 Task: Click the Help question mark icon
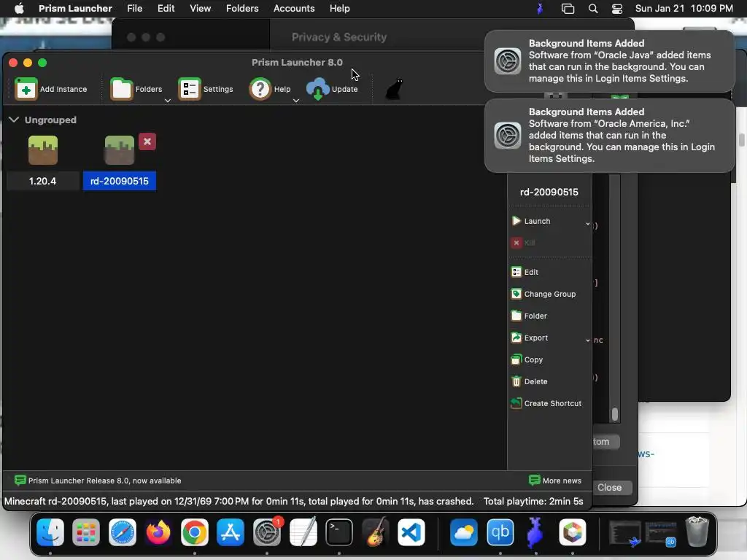pyautogui.click(x=260, y=89)
